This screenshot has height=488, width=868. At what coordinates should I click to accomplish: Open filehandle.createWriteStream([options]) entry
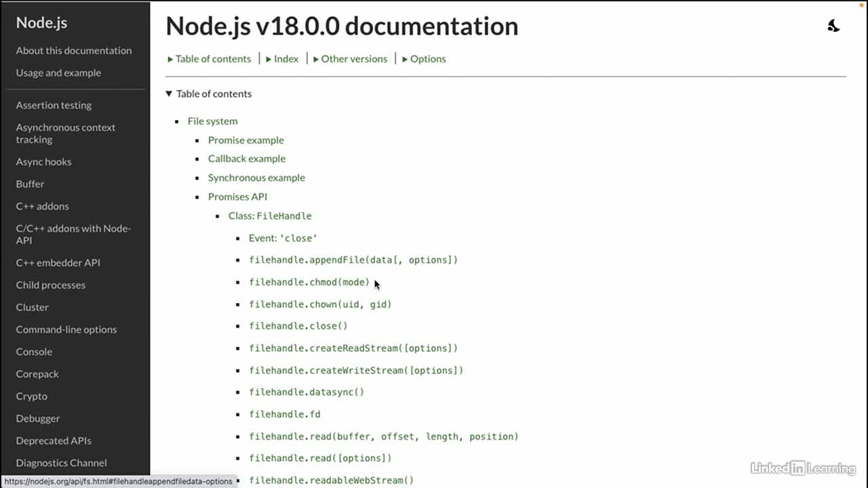click(x=356, y=371)
